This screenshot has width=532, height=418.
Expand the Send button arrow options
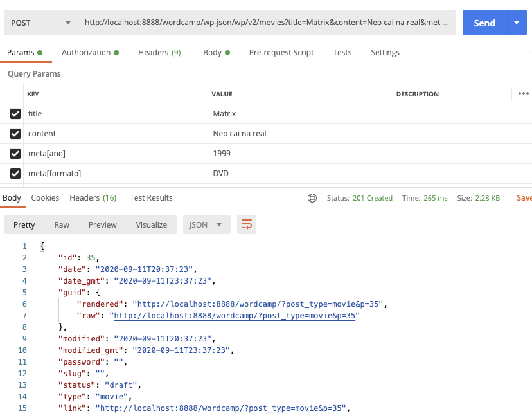[517, 23]
